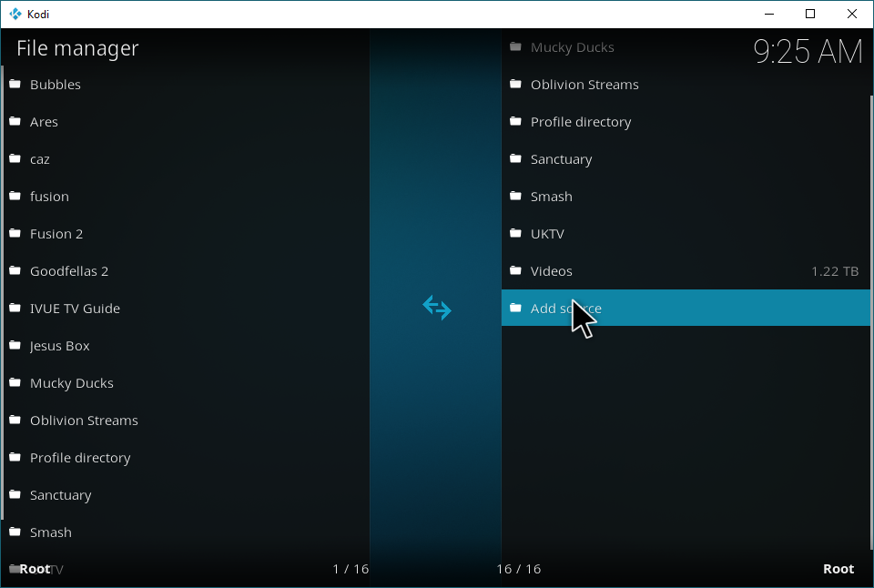The image size is (874, 588).
Task: Click the folder icon next to Videos
Action: [515, 271]
